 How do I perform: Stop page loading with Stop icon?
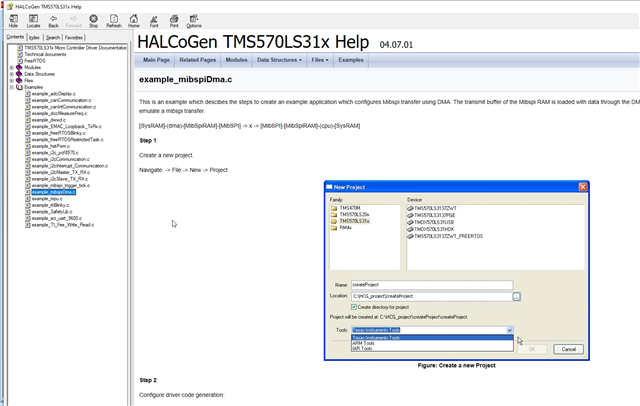(93, 21)
